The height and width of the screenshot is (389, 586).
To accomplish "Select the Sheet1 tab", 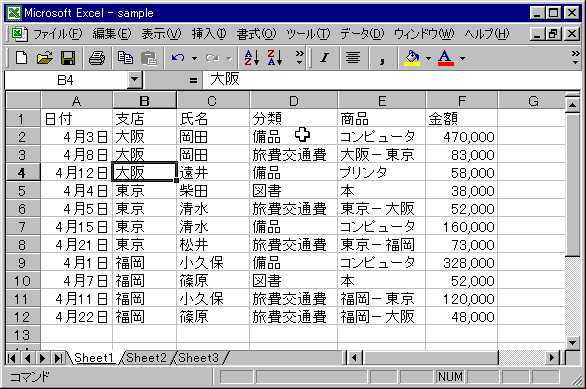I will (x=93, y=358).
